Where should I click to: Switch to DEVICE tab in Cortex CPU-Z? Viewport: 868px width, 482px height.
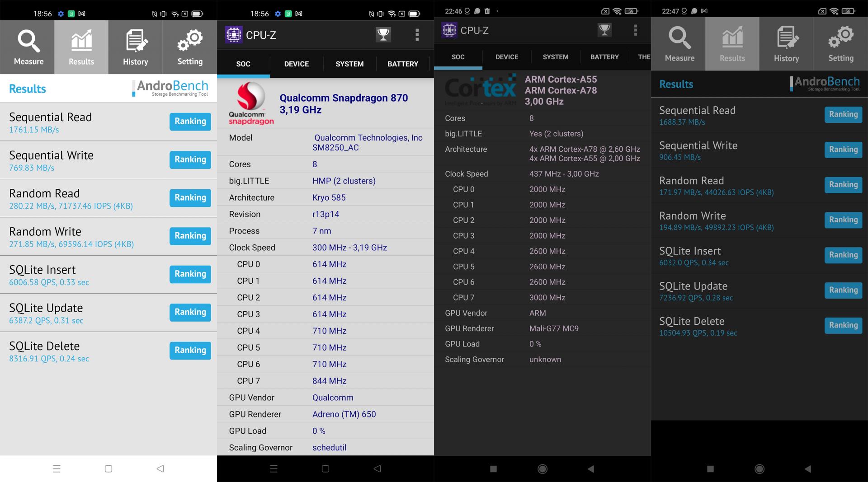(507, 57)
